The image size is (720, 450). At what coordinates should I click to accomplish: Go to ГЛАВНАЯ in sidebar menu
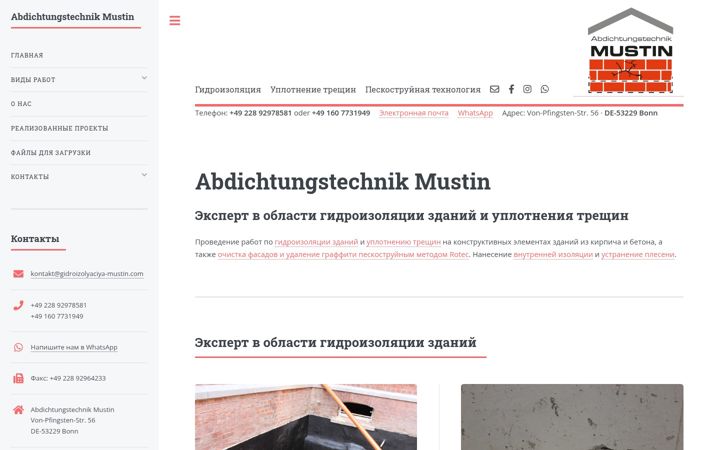(27, 55)
